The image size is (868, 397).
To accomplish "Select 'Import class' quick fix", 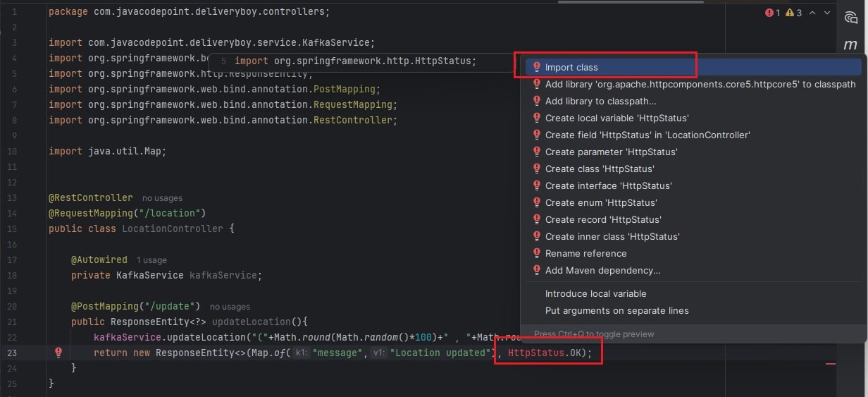I will [571, 67].
